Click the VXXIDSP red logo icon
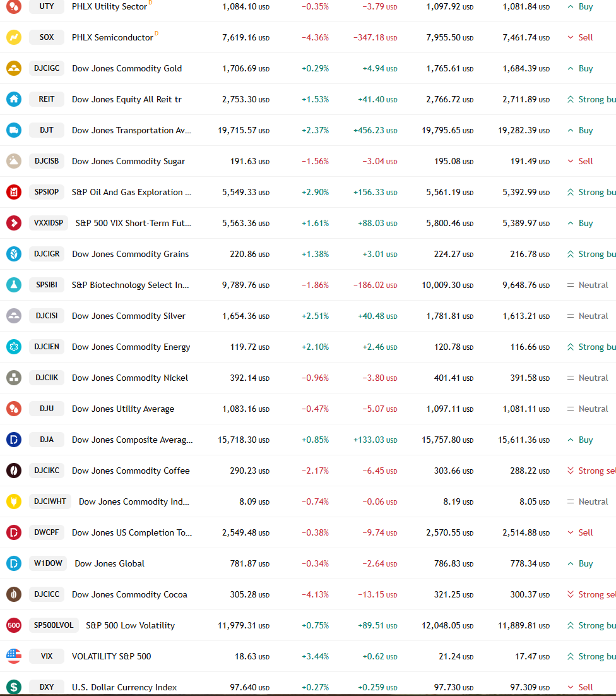 [14, 223]
